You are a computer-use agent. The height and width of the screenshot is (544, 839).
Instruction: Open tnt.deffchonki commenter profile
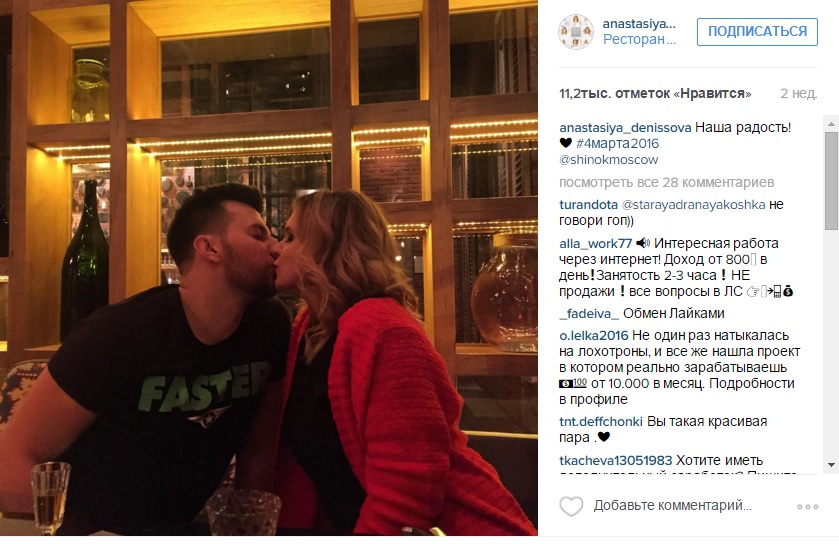click(601, 422)
